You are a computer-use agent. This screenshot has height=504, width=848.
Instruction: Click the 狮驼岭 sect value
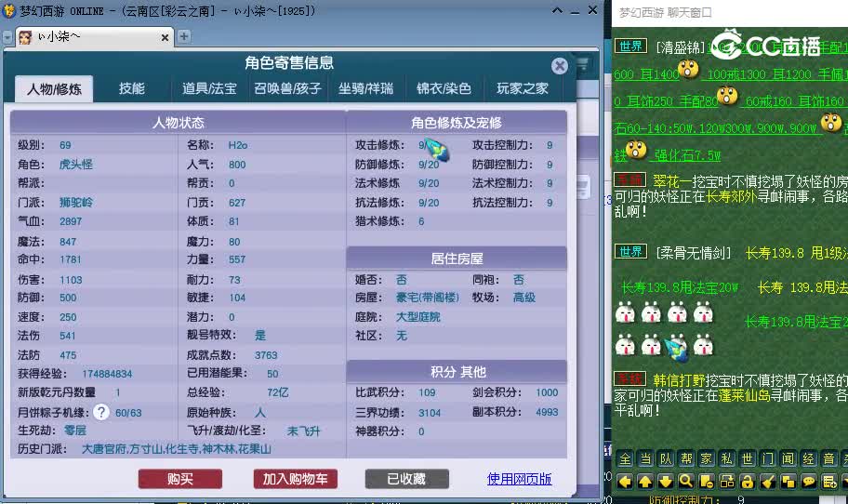[x=76, y=202]
